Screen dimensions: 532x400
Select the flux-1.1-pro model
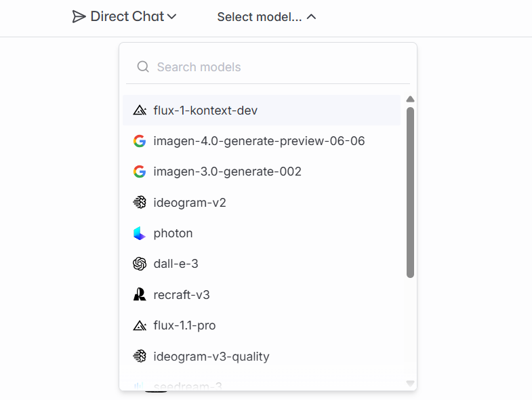click(x=184, y=325)
